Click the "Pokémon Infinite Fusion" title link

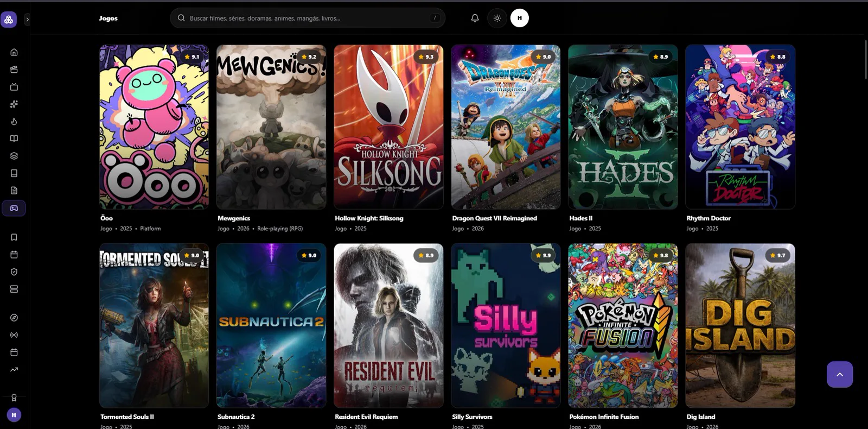click(x=604, y=417)
